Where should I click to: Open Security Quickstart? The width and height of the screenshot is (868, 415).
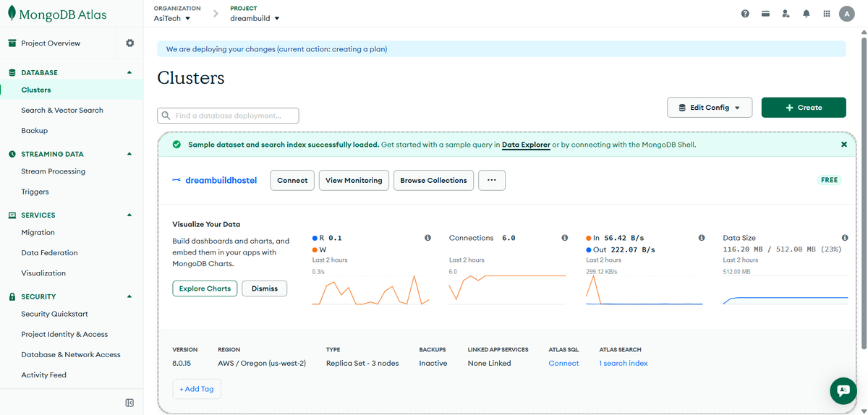[55, 314]
